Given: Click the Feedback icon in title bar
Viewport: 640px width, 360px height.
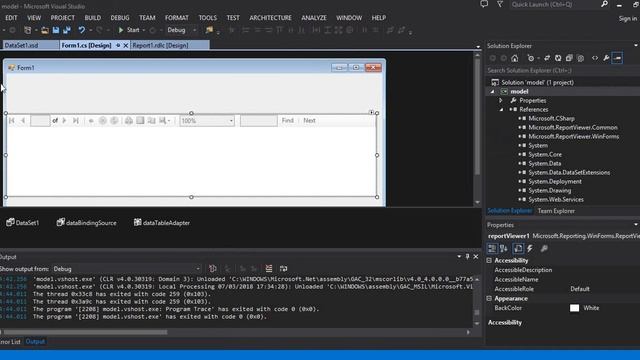Looking at the screenshot, I should tap(484, 4).
